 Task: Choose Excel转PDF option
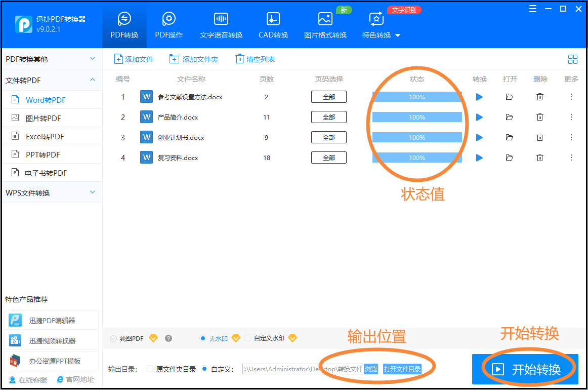click(x=52, y=137)
